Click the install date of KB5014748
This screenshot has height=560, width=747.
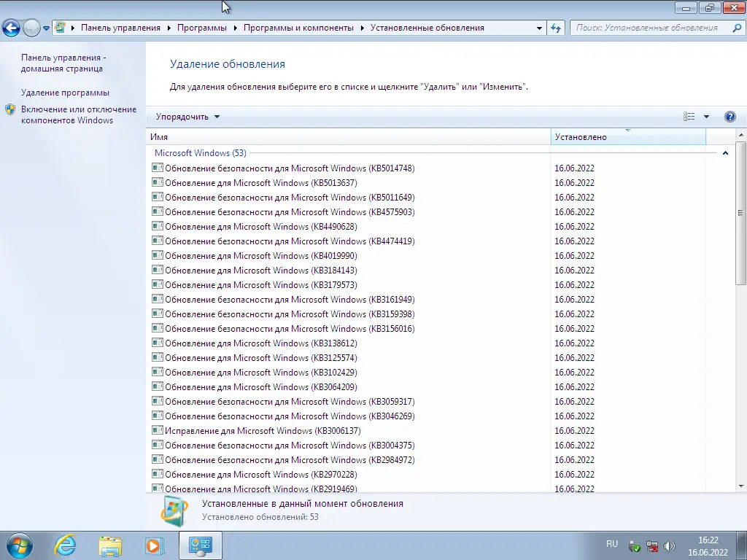(x=574, y=168)
